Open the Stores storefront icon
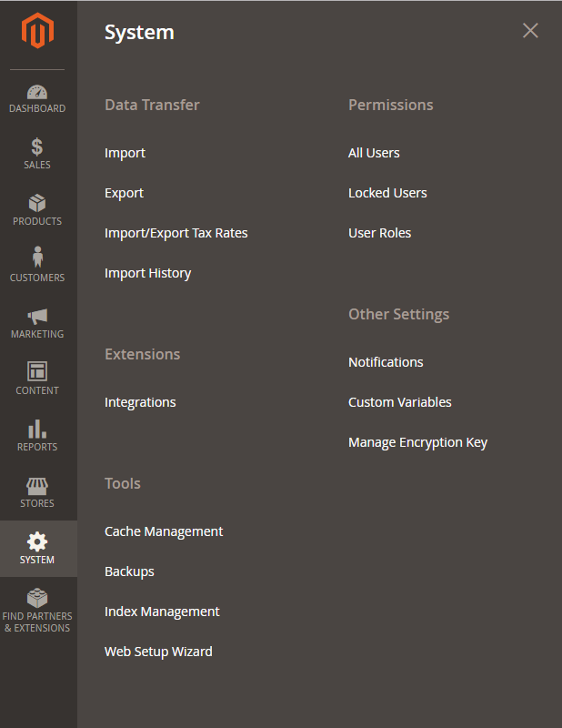Image resolution: width=562 pixels, height=728 pixels. click(37, 486)
